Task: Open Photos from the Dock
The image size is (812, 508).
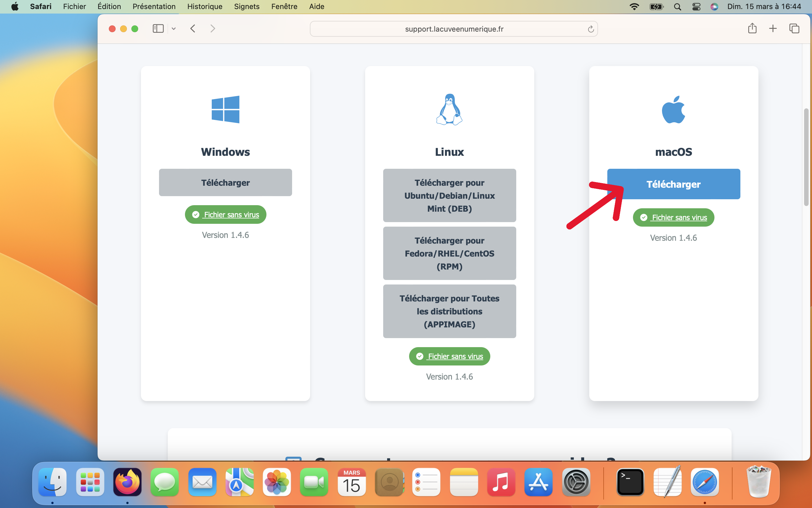Action: pos(277,482)
